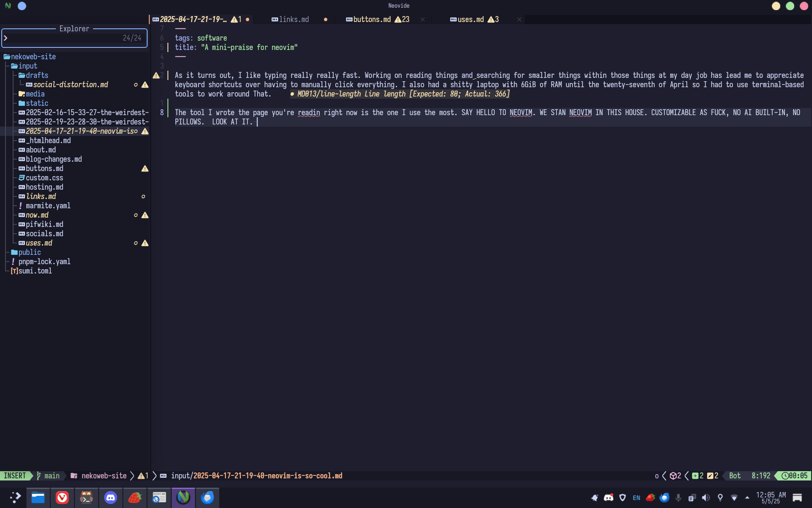Open the Discord app in the taskbar
This screenshot has width=812, height=508.
pos(110,497)
